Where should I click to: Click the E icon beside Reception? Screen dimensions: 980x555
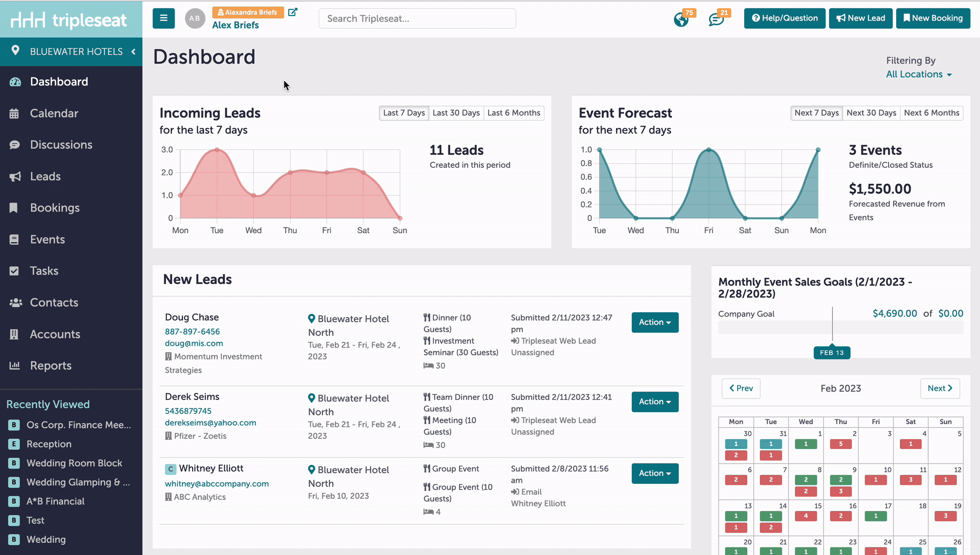click(x=14, y=444)
